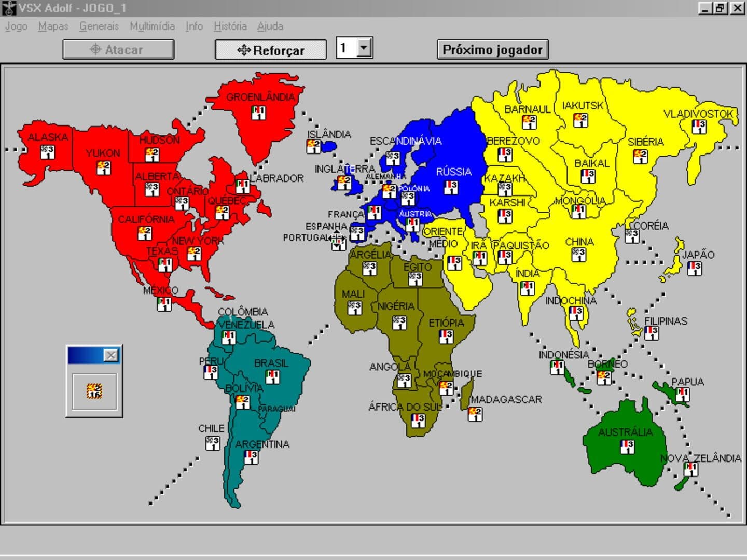The width and height of the screenshot is (747, 560).
Task: Open the Generais menu
Action: [x=99, y=26]
